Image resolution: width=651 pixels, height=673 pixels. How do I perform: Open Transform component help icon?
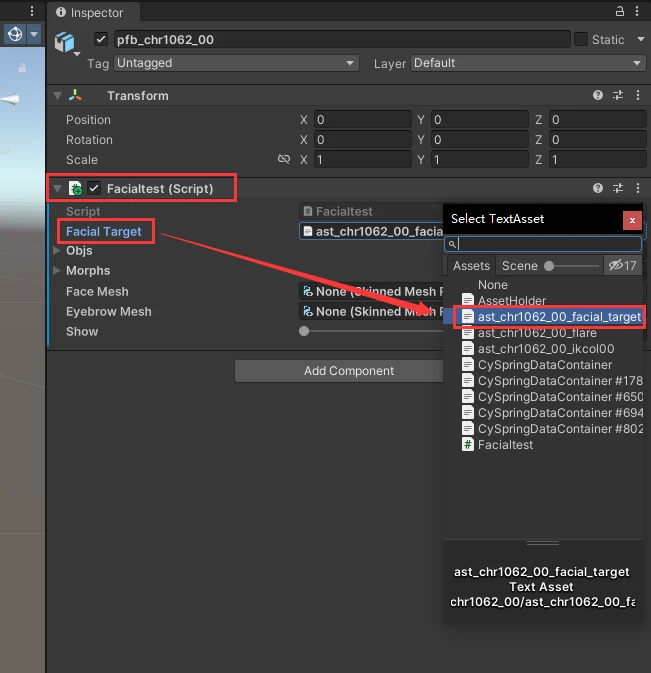point(597,95)
